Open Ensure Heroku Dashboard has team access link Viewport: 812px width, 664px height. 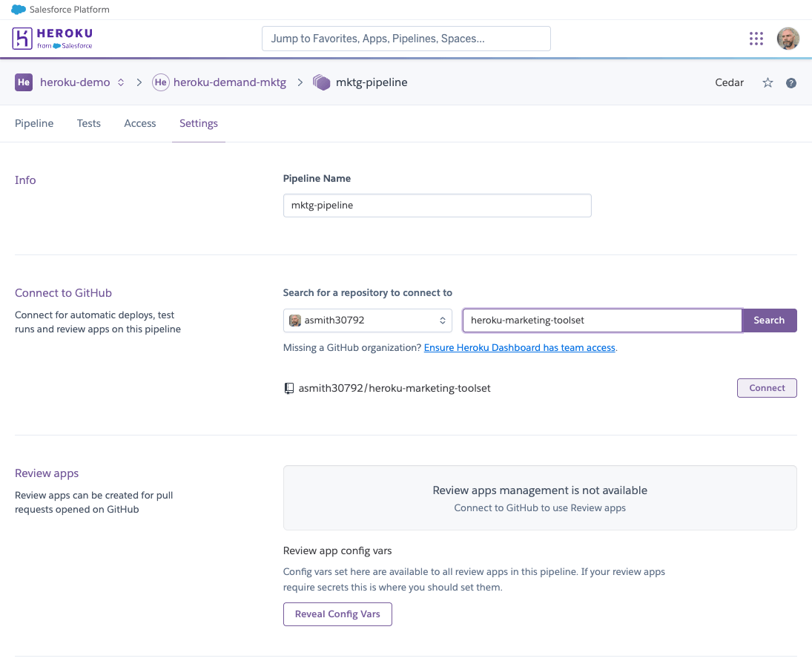pyautogui.click(x=519, y=347)
